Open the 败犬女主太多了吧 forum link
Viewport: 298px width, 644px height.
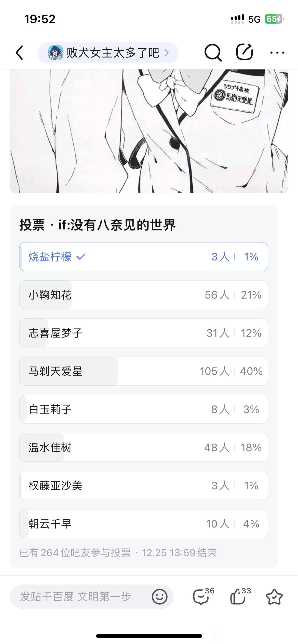108,53
